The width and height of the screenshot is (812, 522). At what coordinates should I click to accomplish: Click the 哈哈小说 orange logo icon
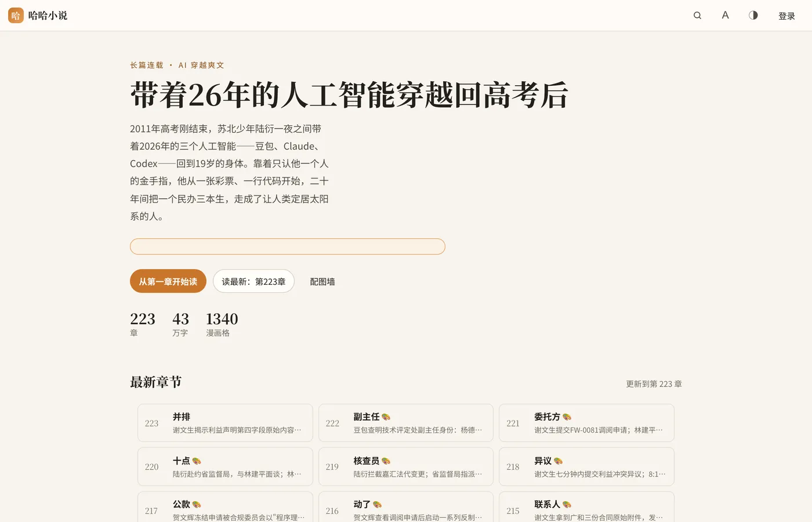tap(16, 16)
